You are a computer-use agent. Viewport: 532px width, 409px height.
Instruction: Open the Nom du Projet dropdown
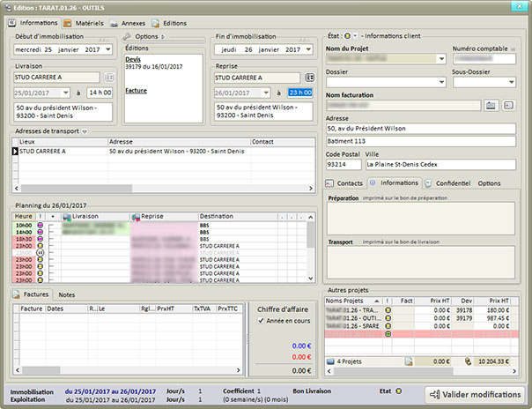pyautogui.click(x=441, y=59)
